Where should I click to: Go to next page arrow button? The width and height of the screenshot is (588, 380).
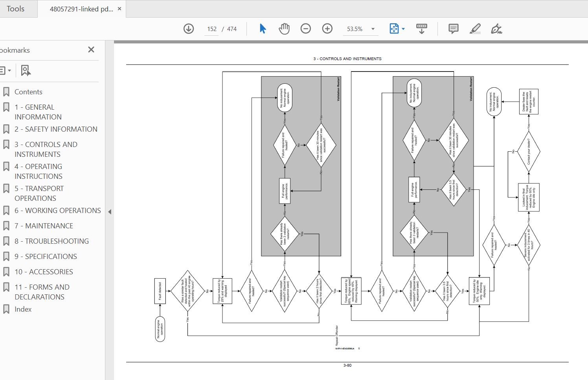click(x=189, y=29)
